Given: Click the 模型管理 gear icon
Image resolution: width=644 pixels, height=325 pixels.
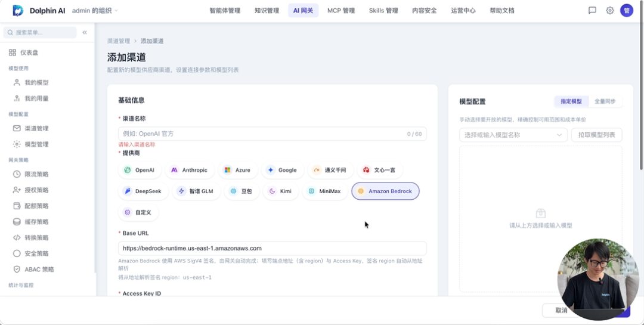Looking at the screenshot, I should pos(17,144).
